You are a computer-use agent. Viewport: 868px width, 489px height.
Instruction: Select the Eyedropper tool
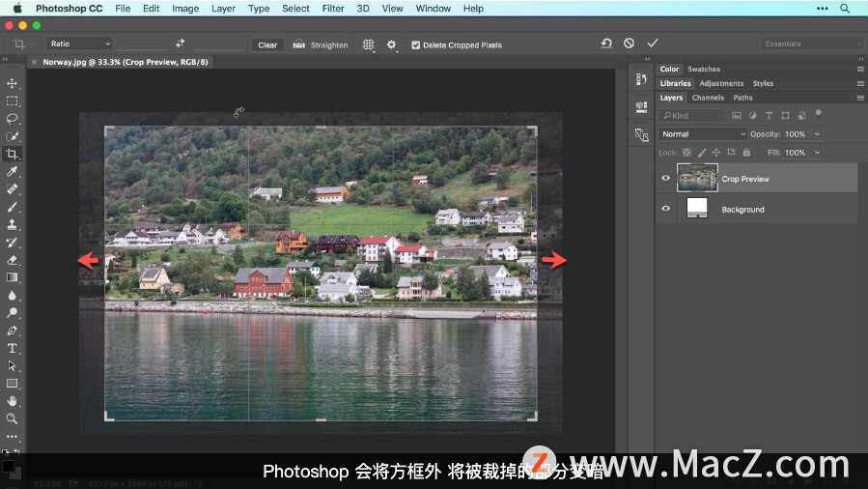pyautogui.click(x=12, y=172)
